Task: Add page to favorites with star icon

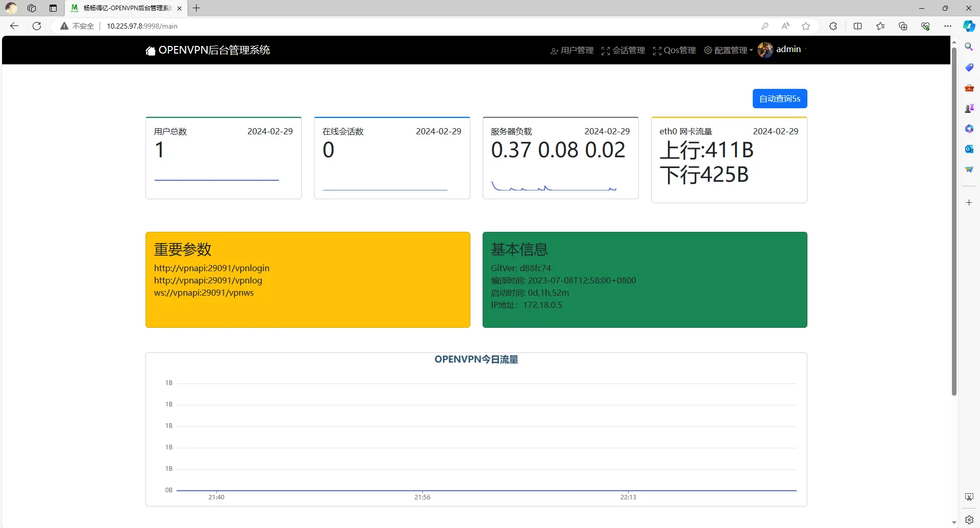Action: [x=806, y=26]
